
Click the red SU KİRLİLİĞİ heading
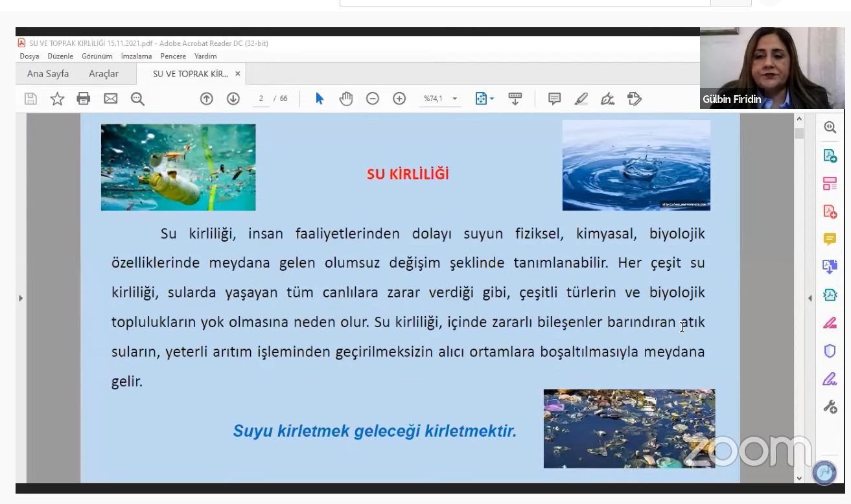[408, 174]
